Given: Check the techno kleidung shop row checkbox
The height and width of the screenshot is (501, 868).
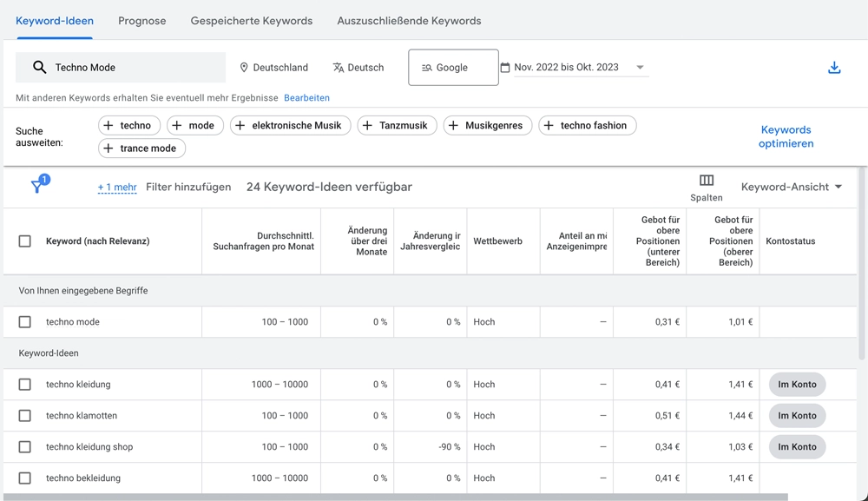Looking at the screenshot, I should (25, 447).
